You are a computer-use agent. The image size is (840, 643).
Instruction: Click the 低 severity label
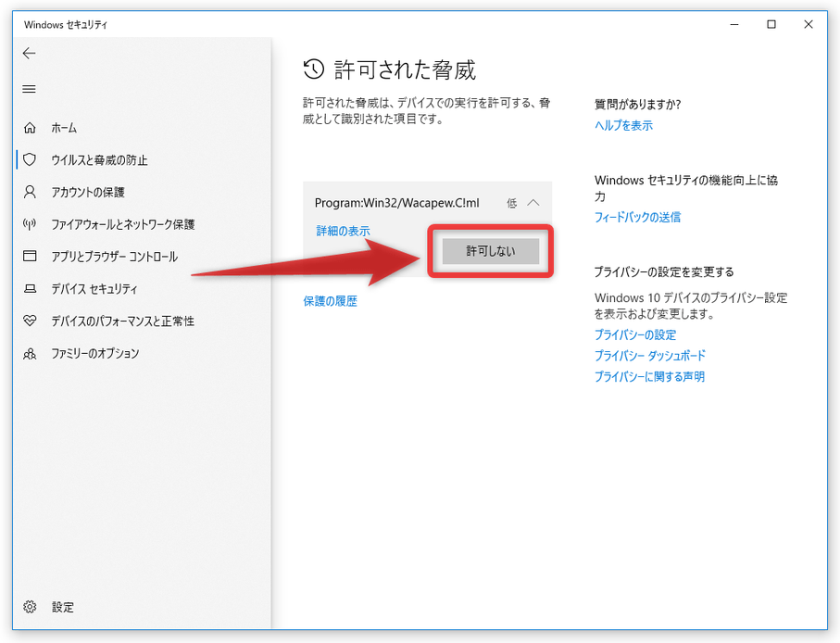[x=511, y=203]
